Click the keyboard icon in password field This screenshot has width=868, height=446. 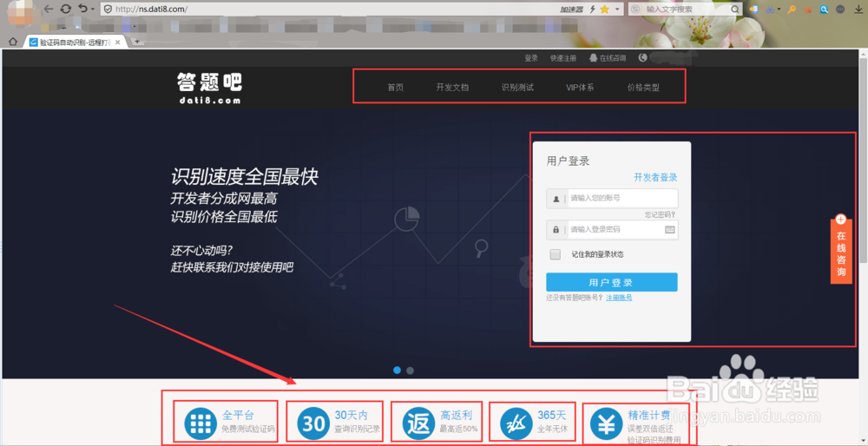(670, 230)
